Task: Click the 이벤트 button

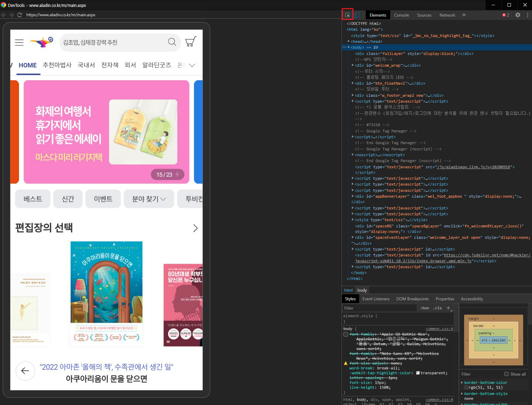Action: point(103,199)
